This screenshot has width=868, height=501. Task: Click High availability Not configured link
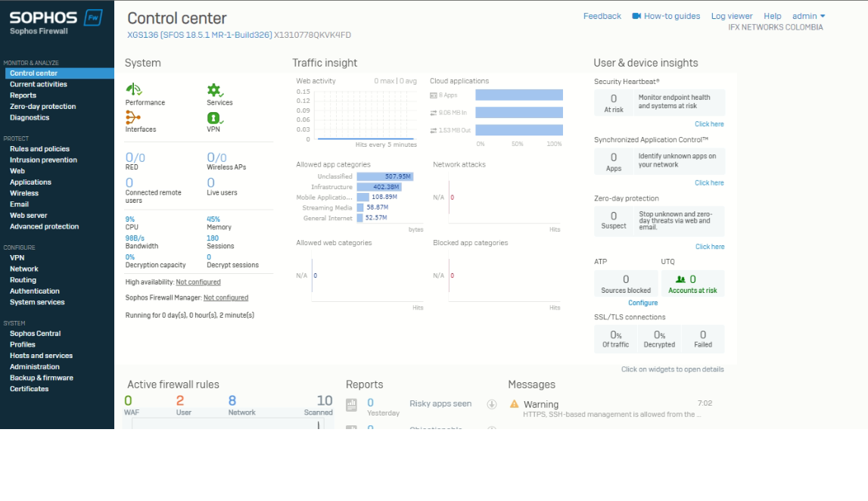(198, 282)
